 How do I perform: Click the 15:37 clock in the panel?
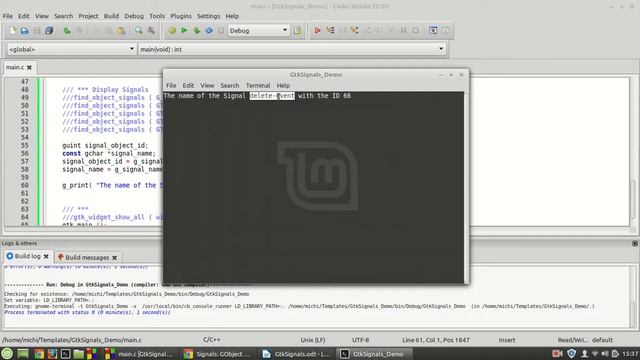pyautogui.click(x=630, y=353)
